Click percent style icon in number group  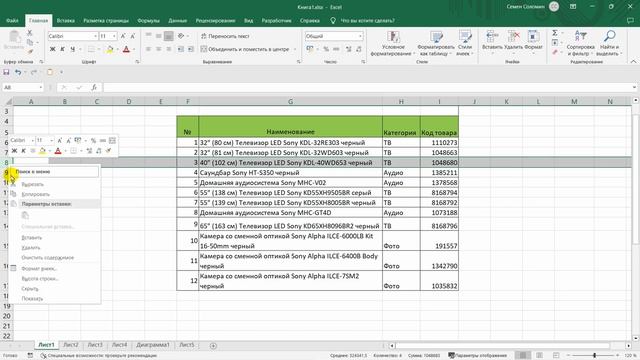click(x=326, y=49)
